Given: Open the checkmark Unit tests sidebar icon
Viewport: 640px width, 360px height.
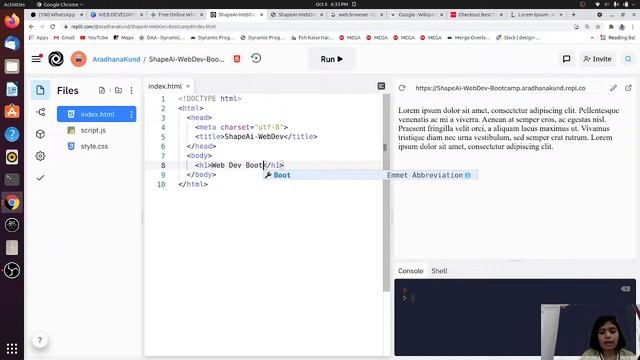Looking at the screenshot, I should coord(40,178).
